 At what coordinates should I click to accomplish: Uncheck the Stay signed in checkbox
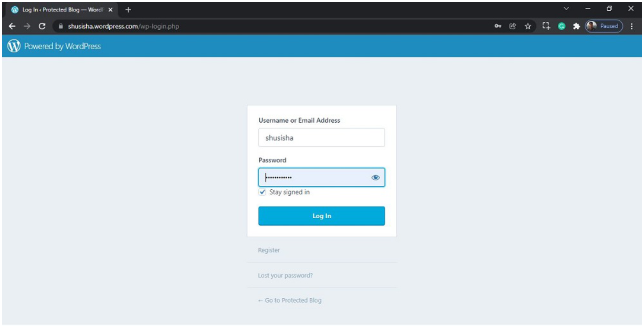[262, 192]
